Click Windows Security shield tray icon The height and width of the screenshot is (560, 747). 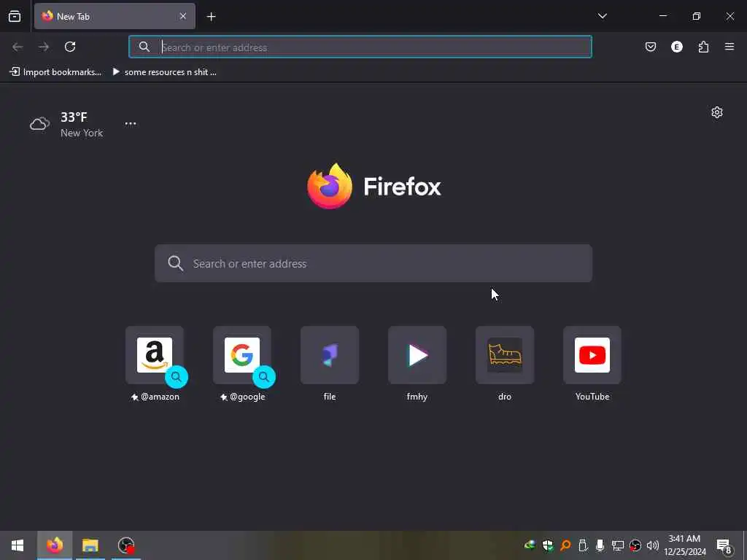(547, 545)
